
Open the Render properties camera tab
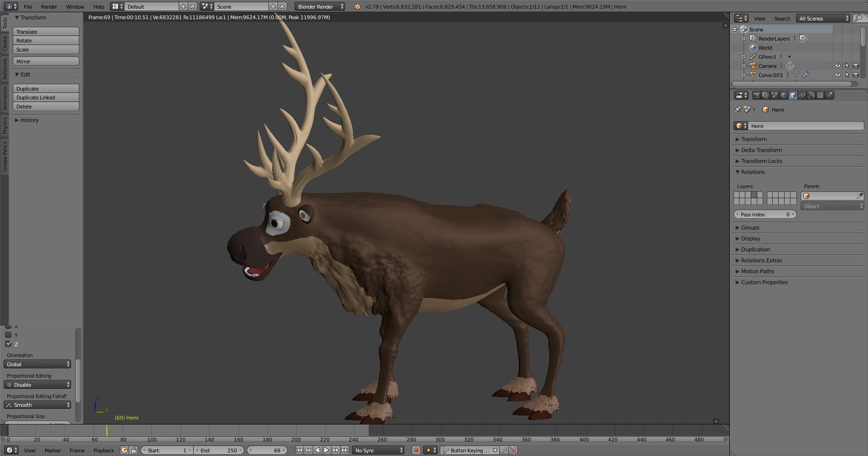click(x=757, y=95)
